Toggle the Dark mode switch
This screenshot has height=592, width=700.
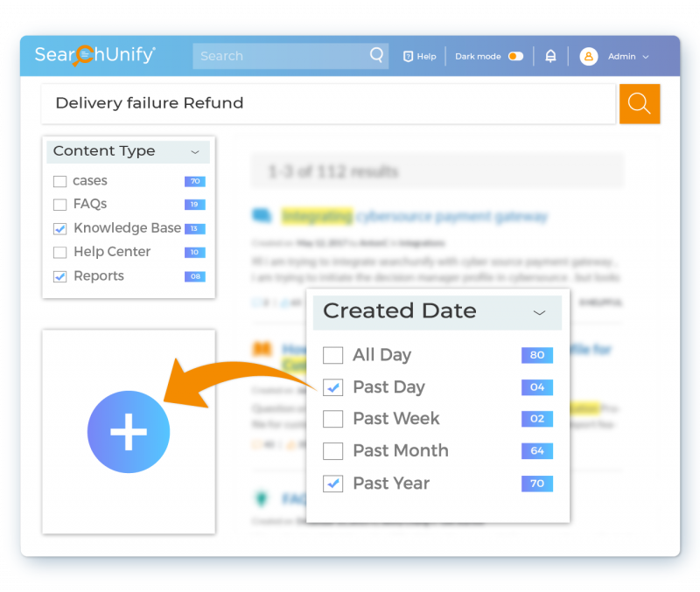point(515,56)
